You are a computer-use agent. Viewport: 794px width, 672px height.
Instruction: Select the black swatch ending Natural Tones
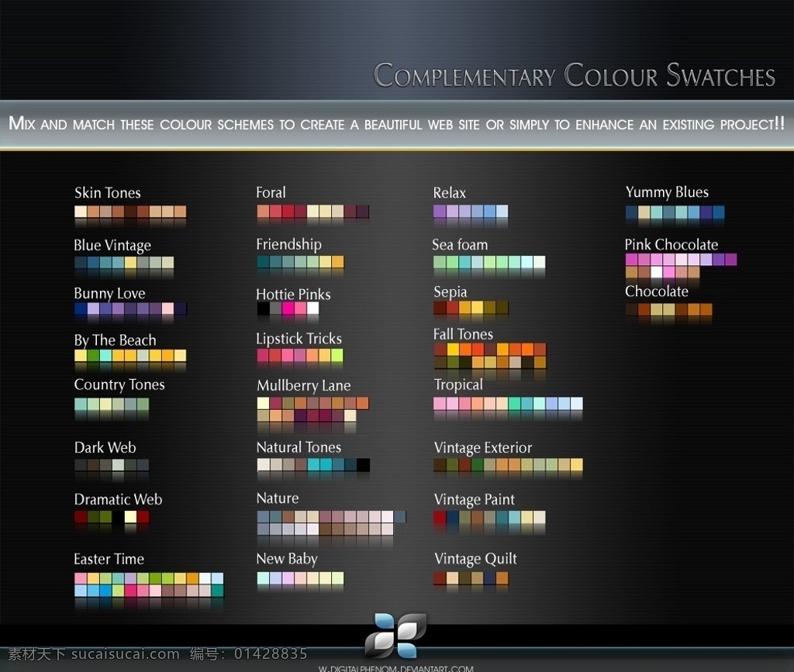pyautogui.click(x=363, y=464)
